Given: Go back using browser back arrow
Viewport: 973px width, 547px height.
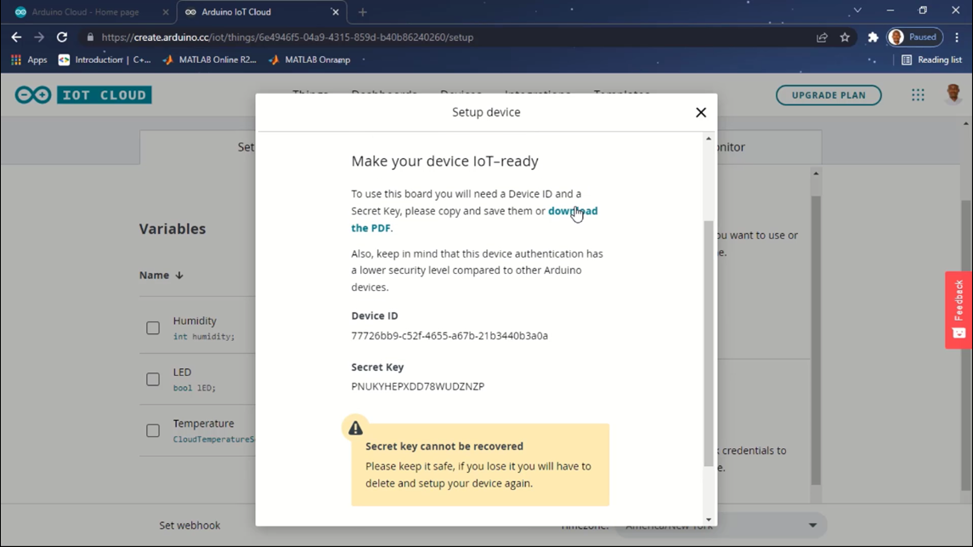Looking at the screenshot, I should (x=16, y=37).
